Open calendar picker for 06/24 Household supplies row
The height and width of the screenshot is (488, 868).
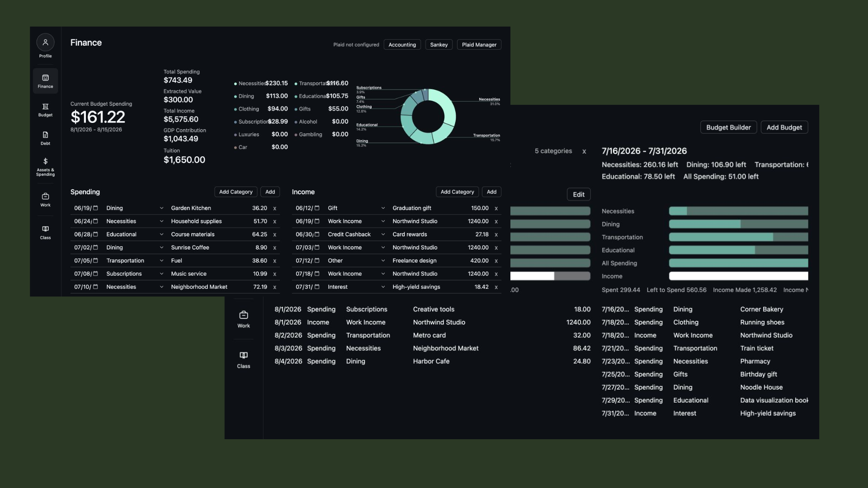coord(95,221)
